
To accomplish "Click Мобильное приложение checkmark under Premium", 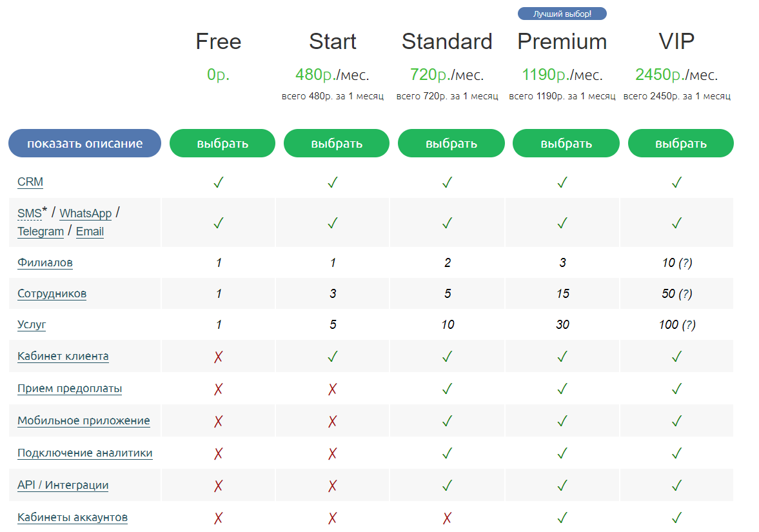I will coord(562,421).
